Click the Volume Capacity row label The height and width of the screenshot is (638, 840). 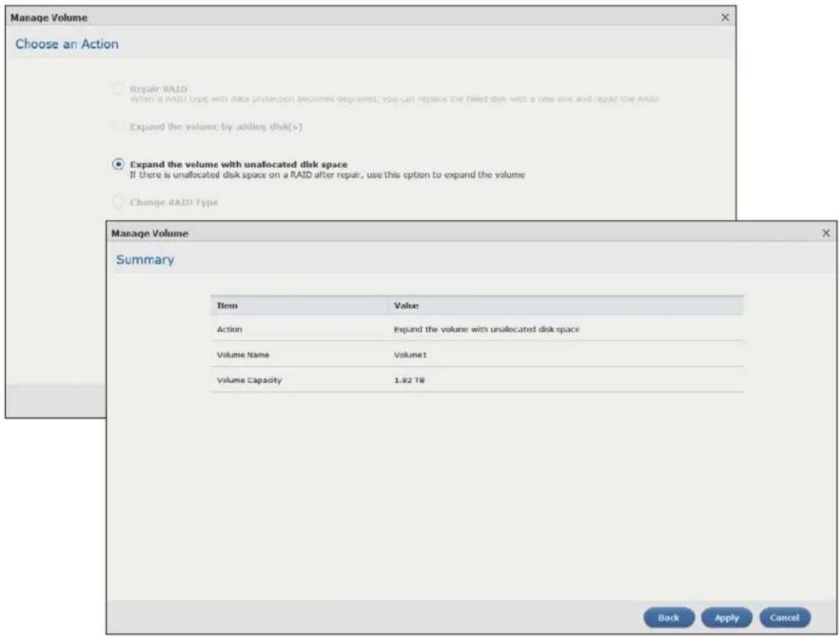point(249,380)
